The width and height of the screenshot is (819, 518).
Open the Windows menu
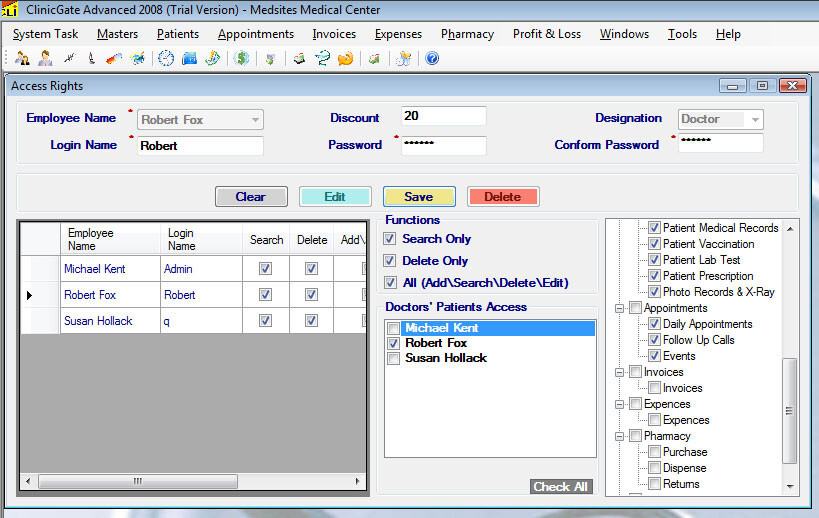point(624,34)
